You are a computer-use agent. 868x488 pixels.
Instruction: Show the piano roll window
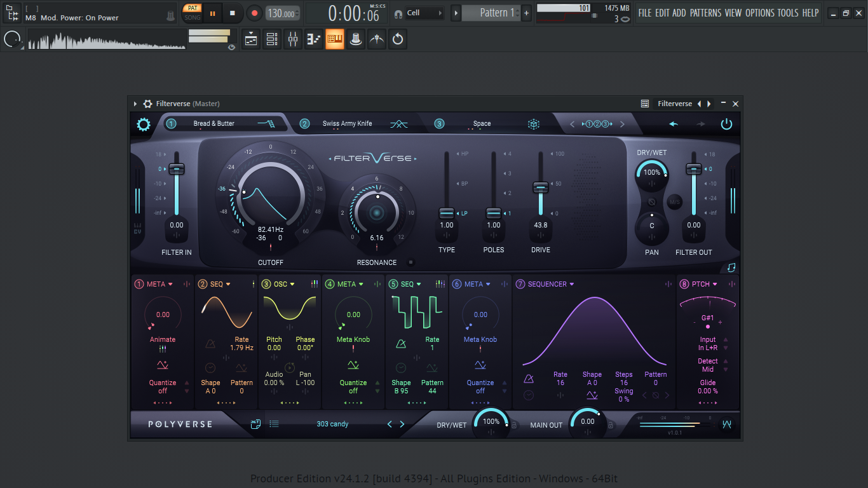coord(314,39)
